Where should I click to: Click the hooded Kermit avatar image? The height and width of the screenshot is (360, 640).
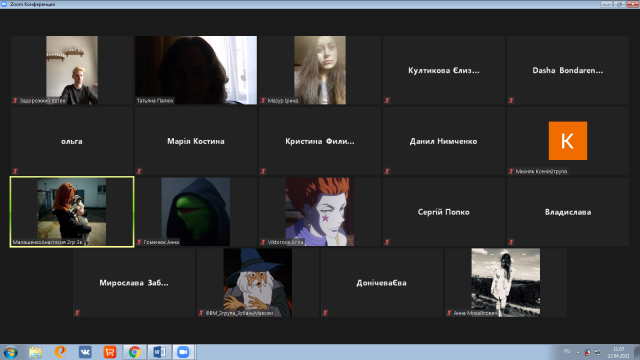point(196,212)
